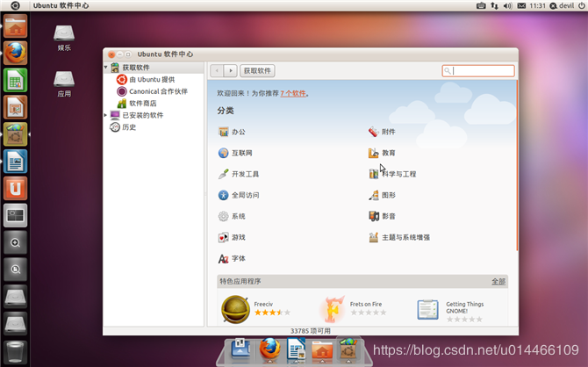
Task: Open the keyboard indicator in top panel
Action: point(481,5)
